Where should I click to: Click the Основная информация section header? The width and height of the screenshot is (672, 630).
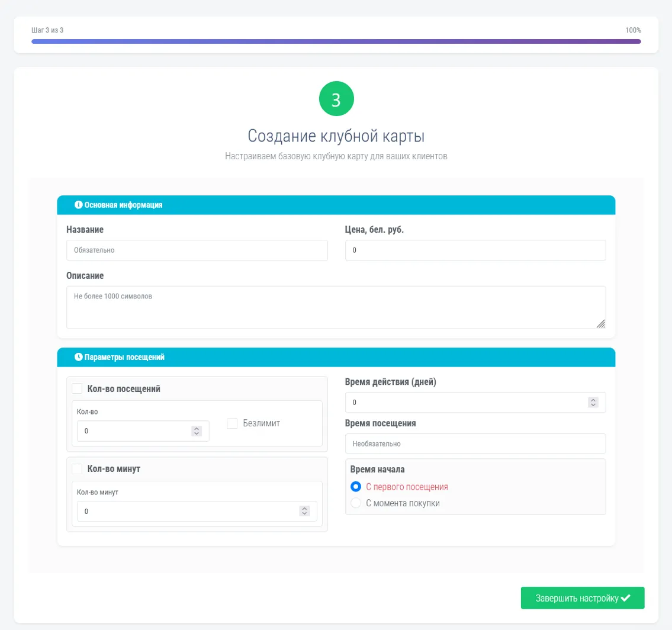click(336, 205)
